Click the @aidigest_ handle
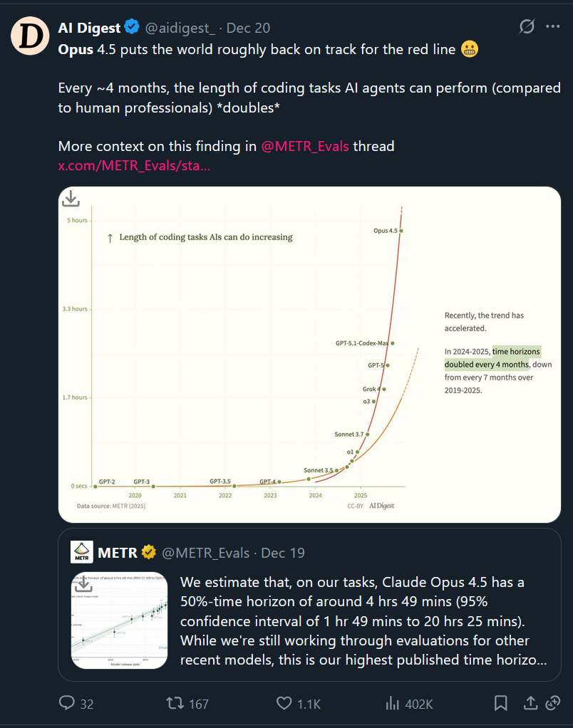 (x=180, y=28)
